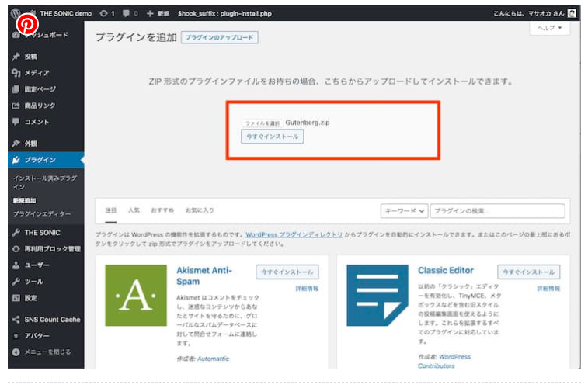
Task: Click the wrench icon beside ツール
Action: coord(16,282)
